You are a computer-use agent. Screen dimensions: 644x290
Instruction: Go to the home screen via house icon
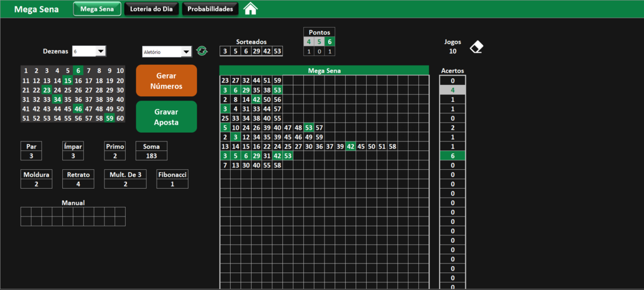point(250,9)
